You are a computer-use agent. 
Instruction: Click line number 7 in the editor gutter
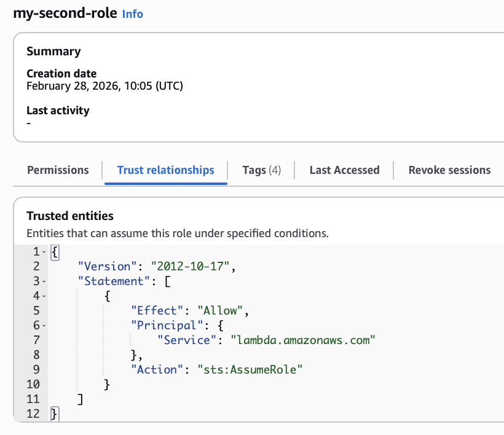point(35,340)
